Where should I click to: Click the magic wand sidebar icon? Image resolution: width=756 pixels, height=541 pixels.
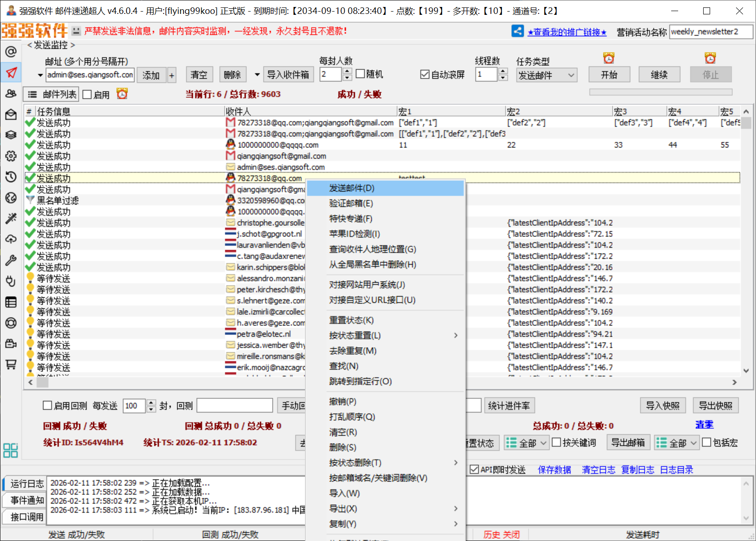click(x=11, y=218)
